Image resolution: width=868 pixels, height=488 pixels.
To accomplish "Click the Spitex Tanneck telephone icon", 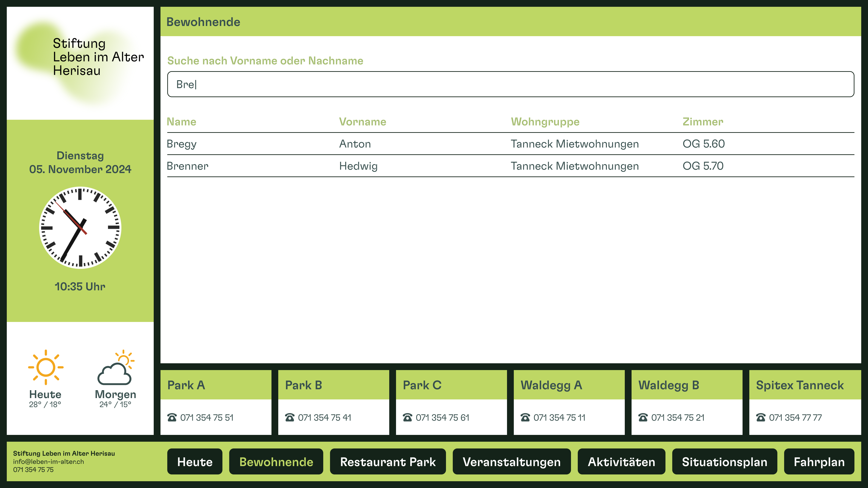I will pos(760,418).
